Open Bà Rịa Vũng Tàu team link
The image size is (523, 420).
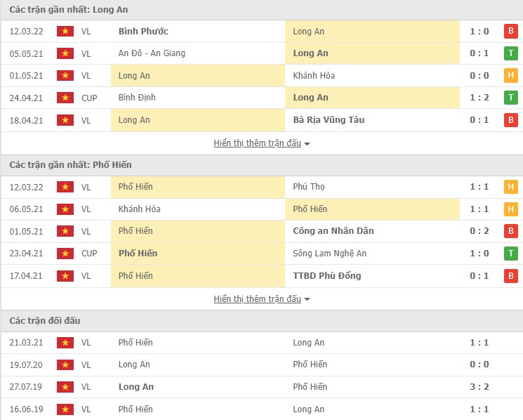pyautogui.click(x=329, y=120)
